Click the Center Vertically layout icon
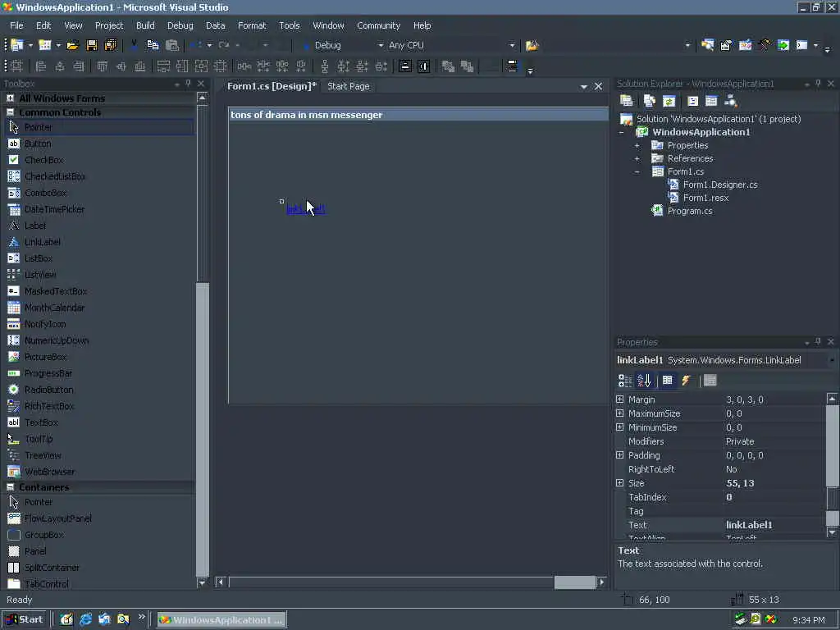 424,66
